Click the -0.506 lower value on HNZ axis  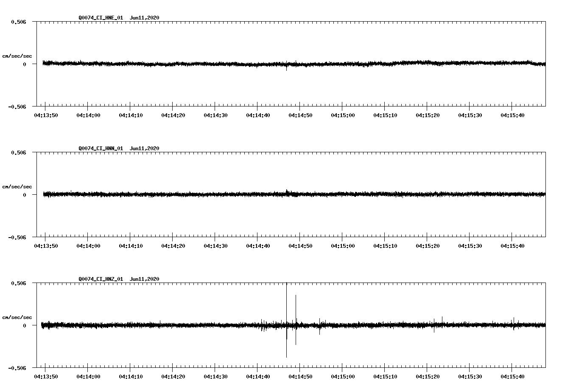tap(17, 368)
